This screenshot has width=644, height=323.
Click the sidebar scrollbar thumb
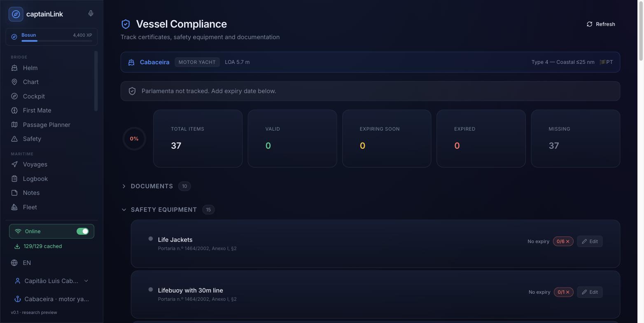point(96,81)
